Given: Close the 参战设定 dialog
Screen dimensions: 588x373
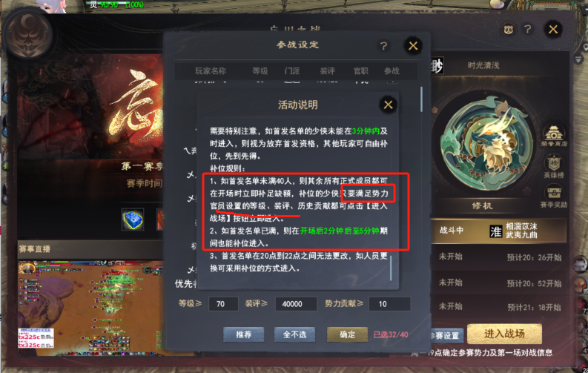Looking at the screenshot, I should click(x=413, y=46).
